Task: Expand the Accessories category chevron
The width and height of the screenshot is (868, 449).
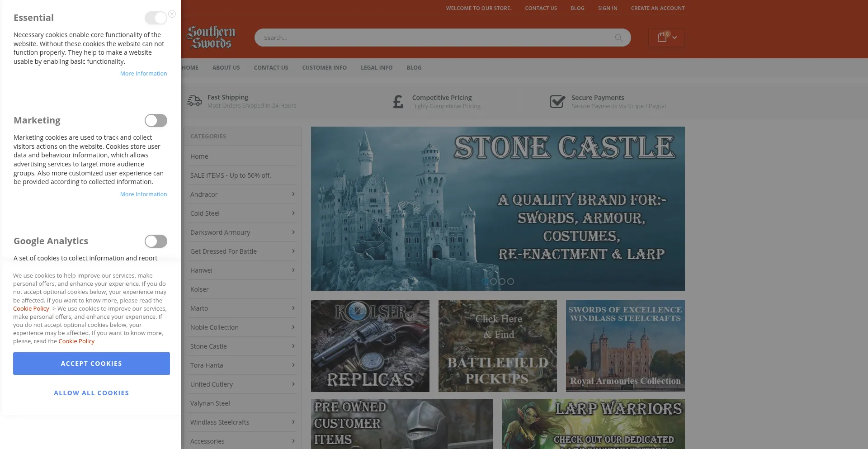Action: [x=293, y=441]
